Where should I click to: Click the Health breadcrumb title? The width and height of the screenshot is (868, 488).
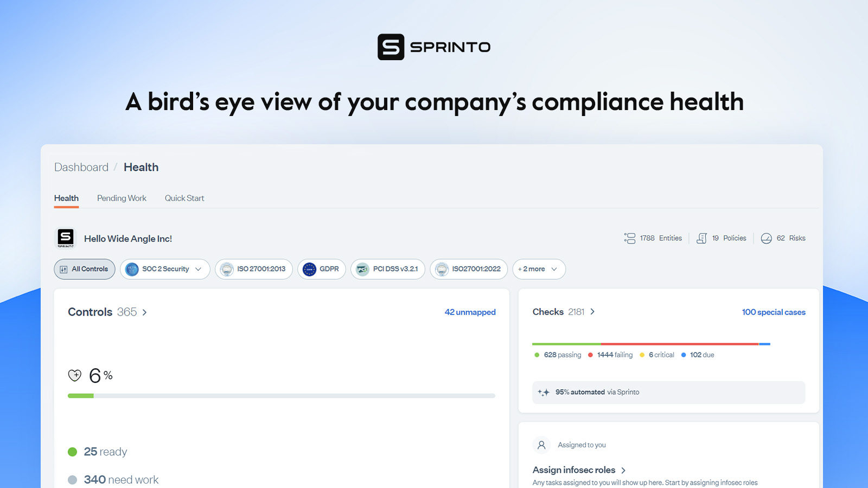point(141,167)
